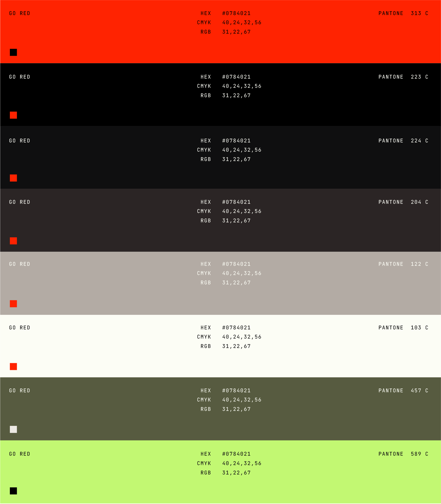Click hex value #0784021 in the Pantone 589 C band

click(236, 454)
